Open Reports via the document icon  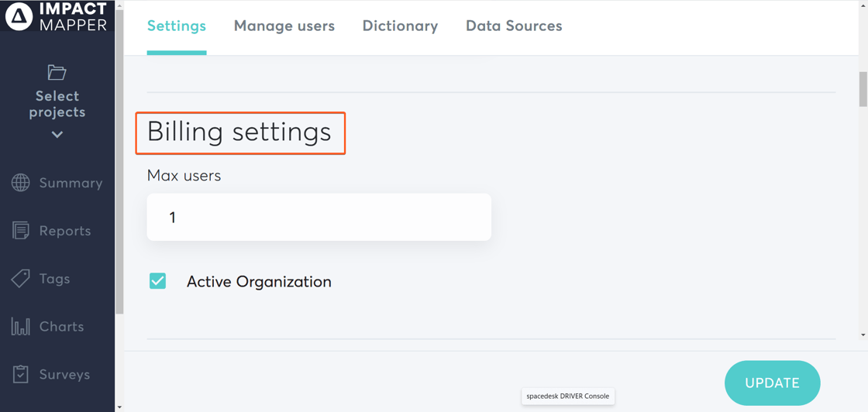click(21, 231)
